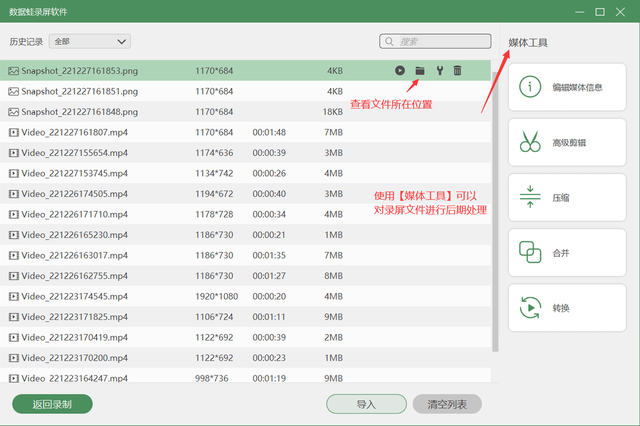
Task: Select file name Video_221226162755.mp4
Action: (x=75, y=276)
